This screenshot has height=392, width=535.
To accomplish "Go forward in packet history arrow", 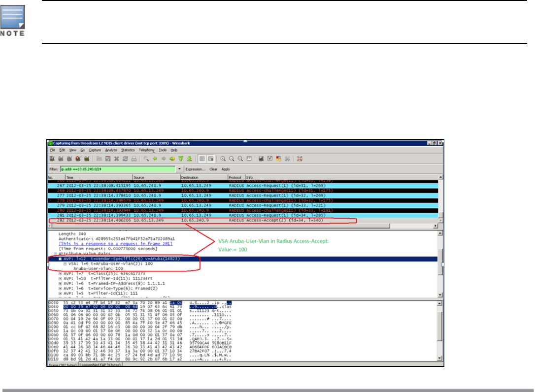I will tap(164, 159).
